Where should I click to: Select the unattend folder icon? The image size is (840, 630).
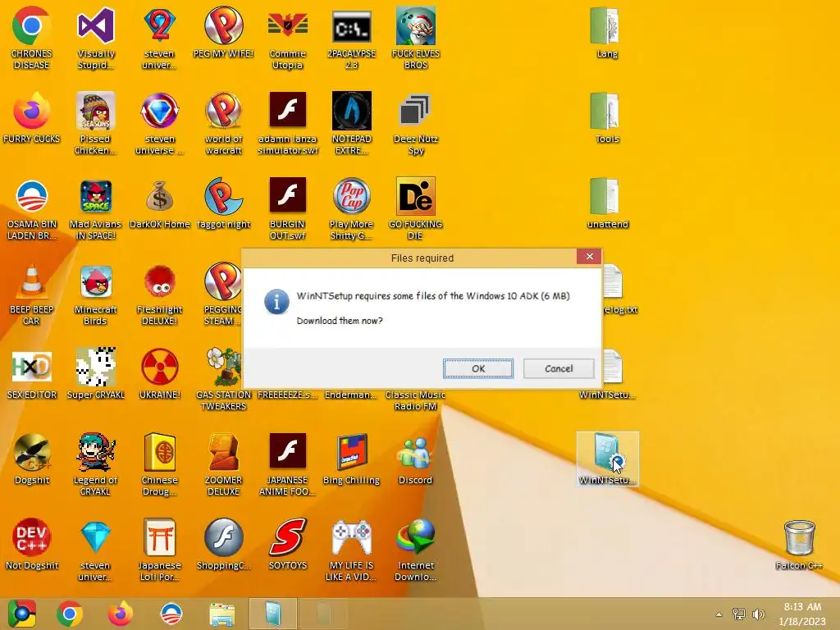point(606,203)
